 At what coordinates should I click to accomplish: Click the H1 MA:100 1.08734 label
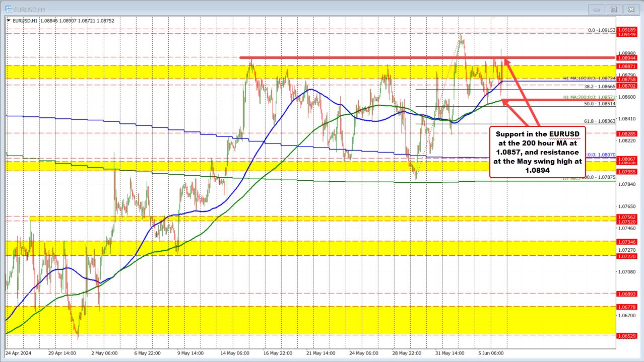pyautogui.click(x=589, y=79)
